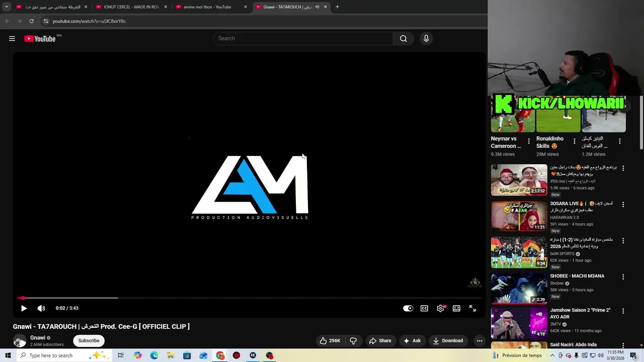Open Gnawi channel avatar
The image size is (644, 362).
[20, 341]
